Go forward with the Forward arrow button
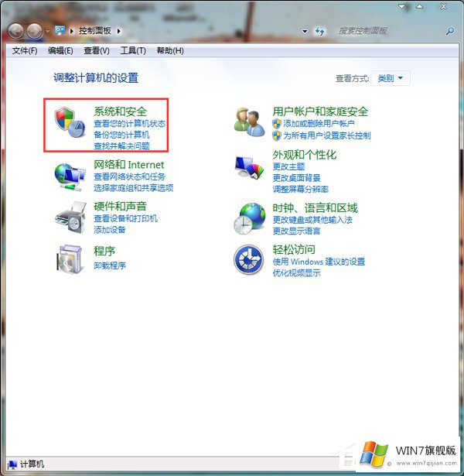Screen dimensions: 464x476 coord(34,31)
